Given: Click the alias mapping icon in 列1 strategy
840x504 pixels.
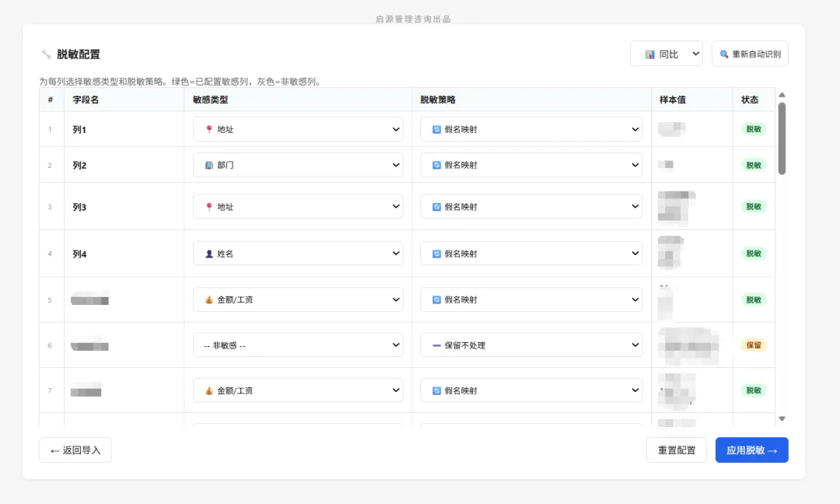Looking at the screenshot, I should [x=436, y=129].
